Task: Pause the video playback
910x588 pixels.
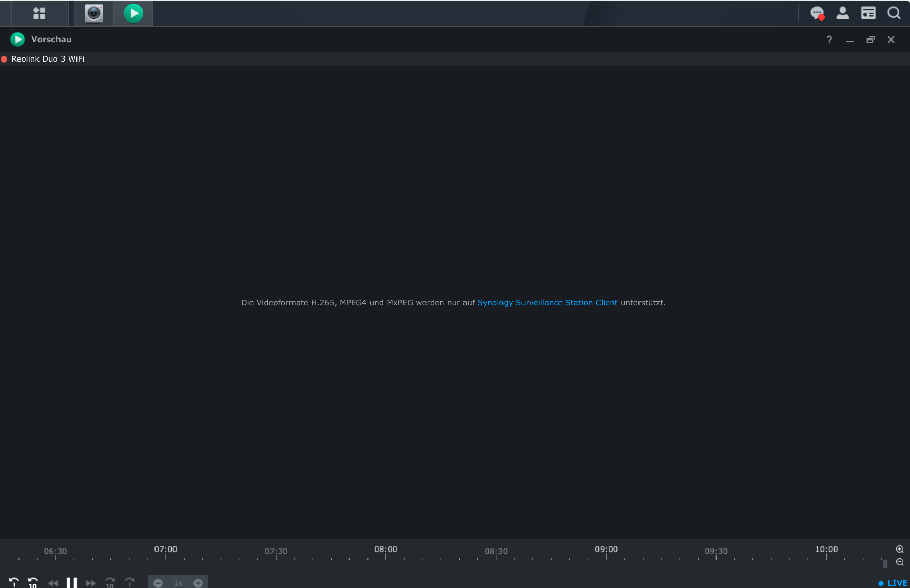Action: [72, 583]
